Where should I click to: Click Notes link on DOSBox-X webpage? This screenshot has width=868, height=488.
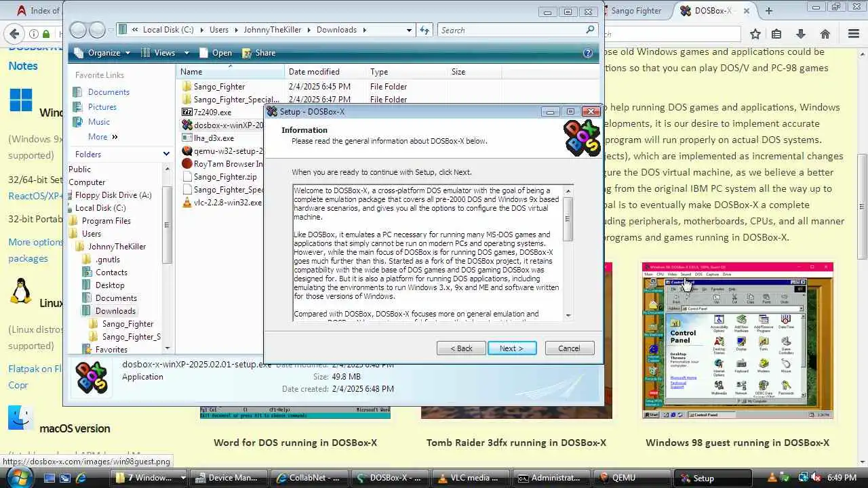23,66
